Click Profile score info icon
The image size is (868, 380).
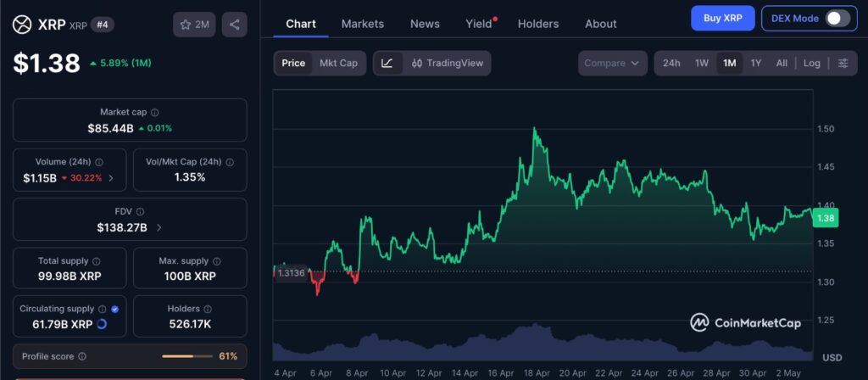click(x=82, y=357)
